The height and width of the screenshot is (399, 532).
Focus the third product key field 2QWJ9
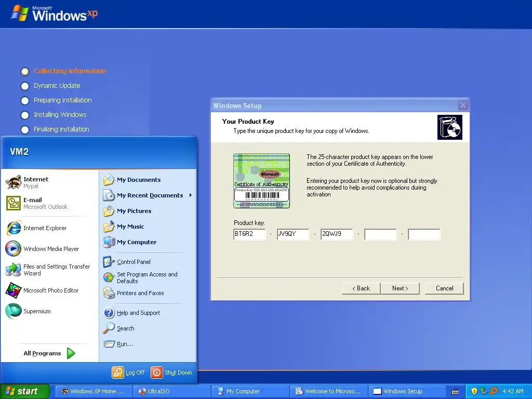[337, 234]
